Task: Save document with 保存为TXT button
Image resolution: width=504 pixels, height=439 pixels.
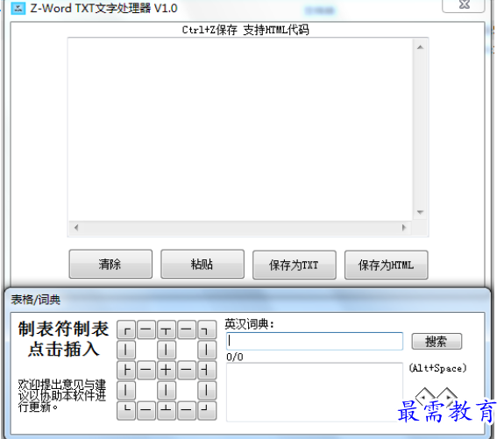Action: (295, 265)
